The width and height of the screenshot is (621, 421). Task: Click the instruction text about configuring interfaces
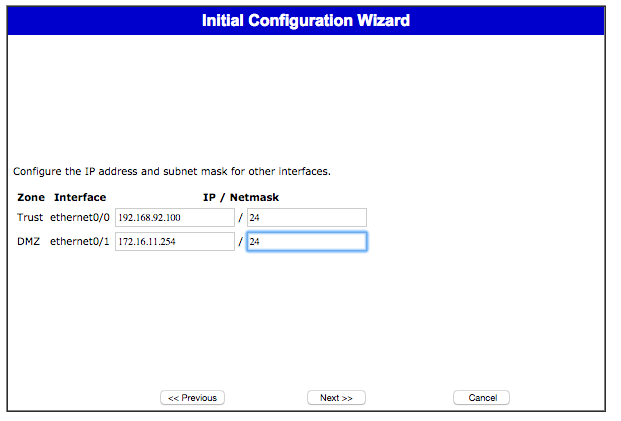[172, 171]
